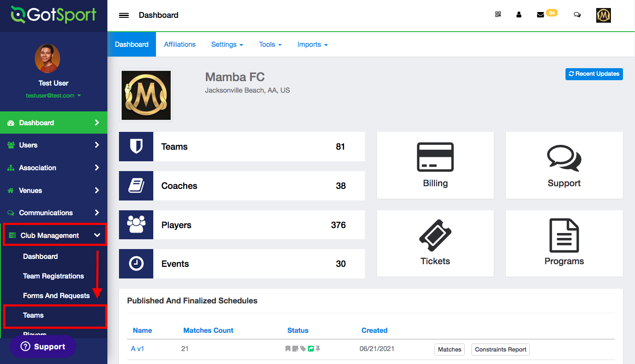
Task: Sort by the Status column header
Action: pos(298,331)
